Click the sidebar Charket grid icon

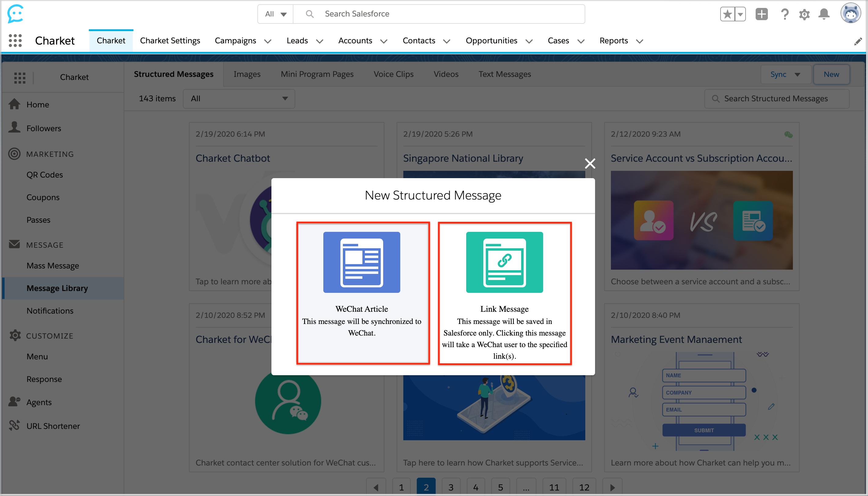point(20,77)
